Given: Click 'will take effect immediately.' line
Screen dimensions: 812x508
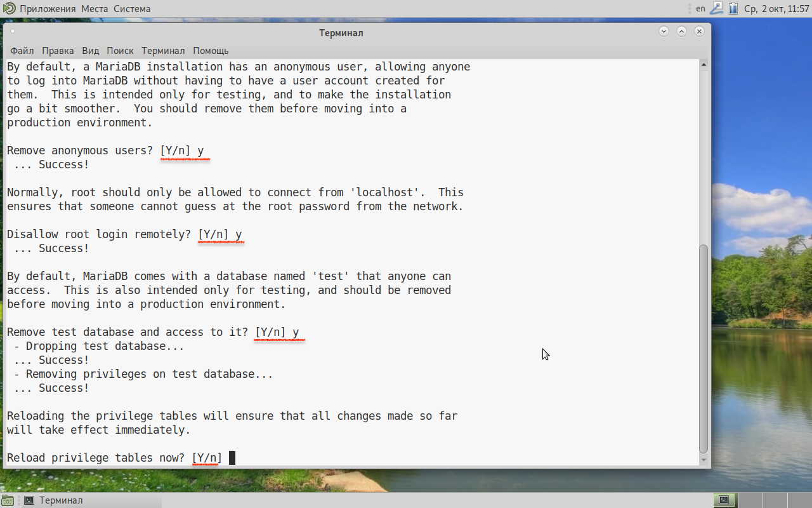Looking at the screenshot, I should 99,430.
